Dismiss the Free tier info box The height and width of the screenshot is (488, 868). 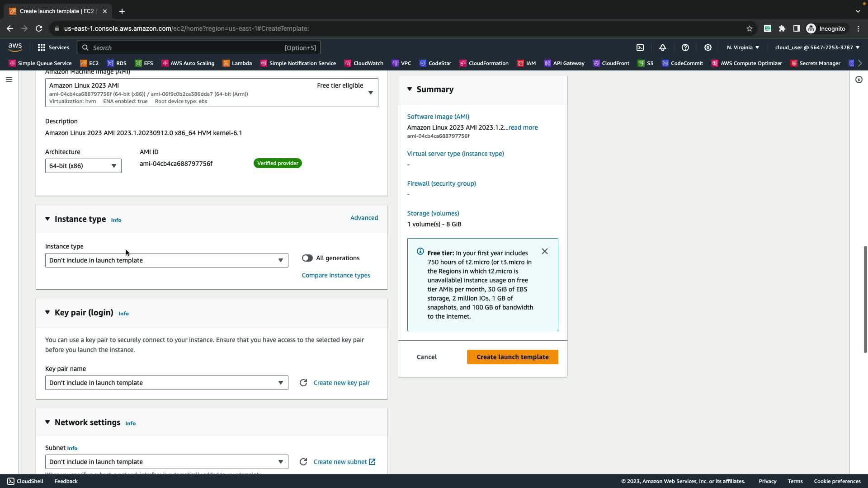click(545, 251)
